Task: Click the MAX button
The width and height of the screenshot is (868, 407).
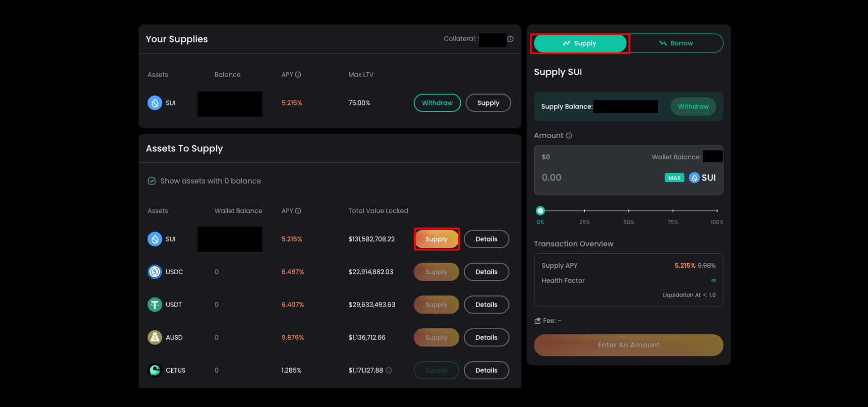Action: [674, 178]
